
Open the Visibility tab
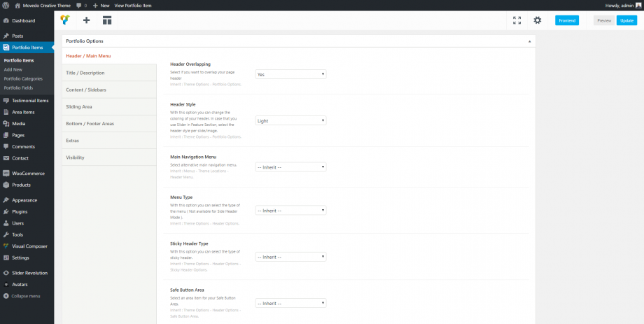point(75,157)
